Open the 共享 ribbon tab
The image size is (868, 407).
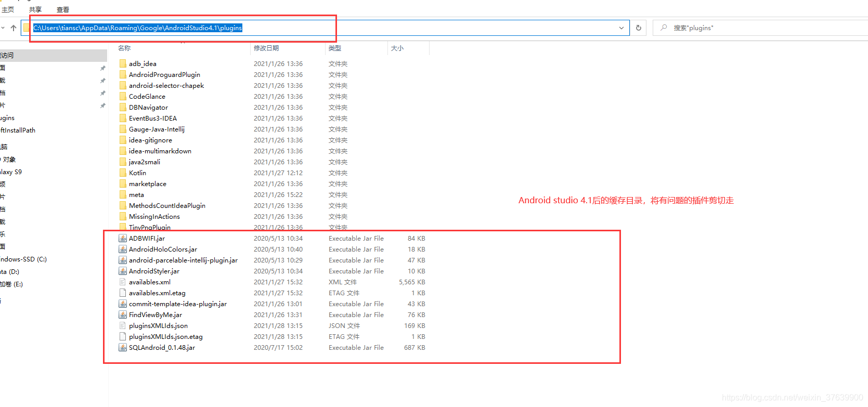[35, 9]
